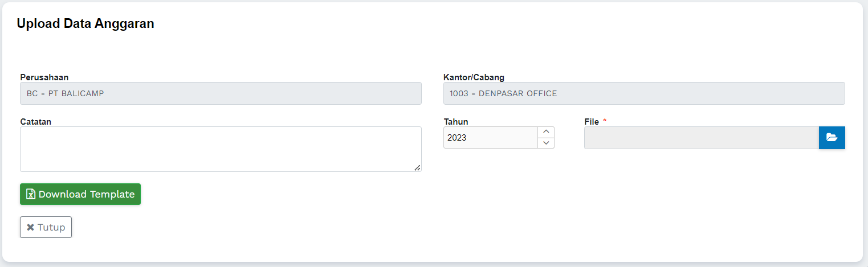The image size is (868, 267).
Task: Click the Tahun field label
Action: (456, 122)
